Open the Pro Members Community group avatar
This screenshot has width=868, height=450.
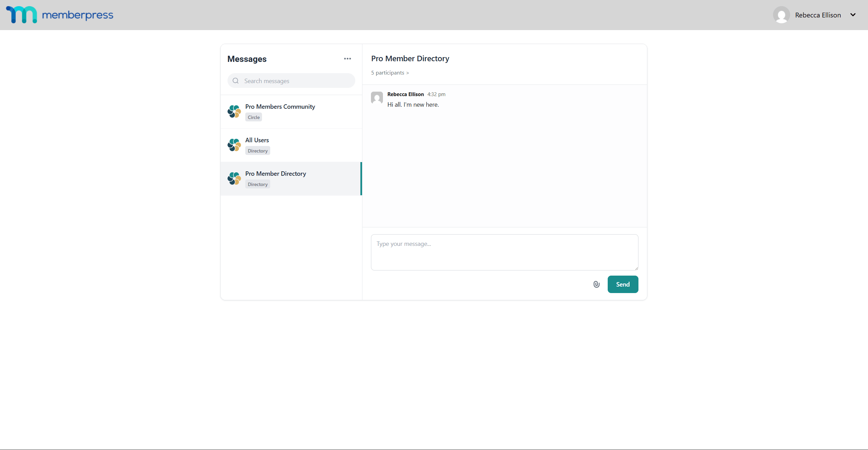(x=234, y=111)
